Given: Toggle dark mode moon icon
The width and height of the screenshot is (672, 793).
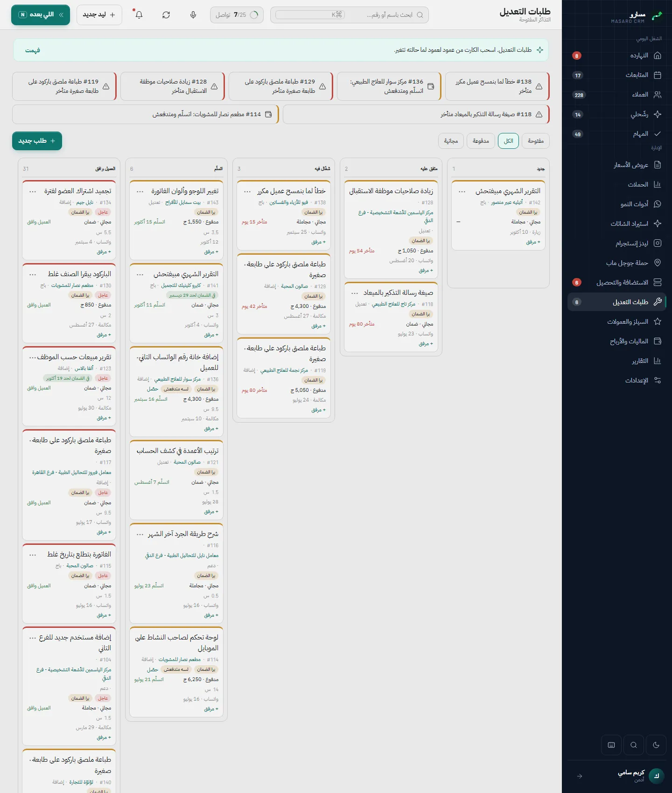Looking at the screenshot, I should point(656,745).
